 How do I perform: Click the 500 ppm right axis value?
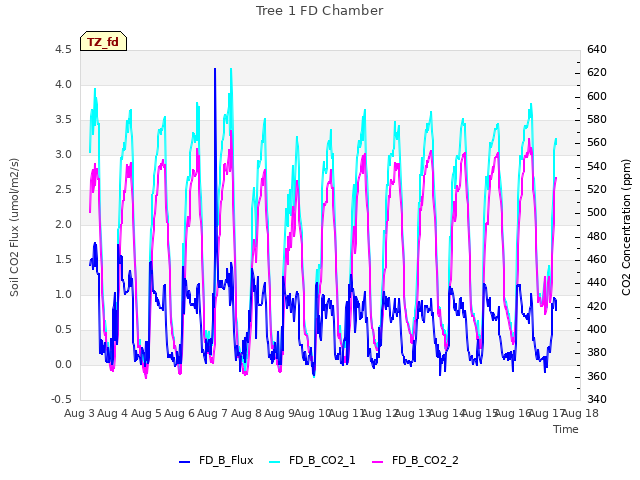tap(597, 213)
